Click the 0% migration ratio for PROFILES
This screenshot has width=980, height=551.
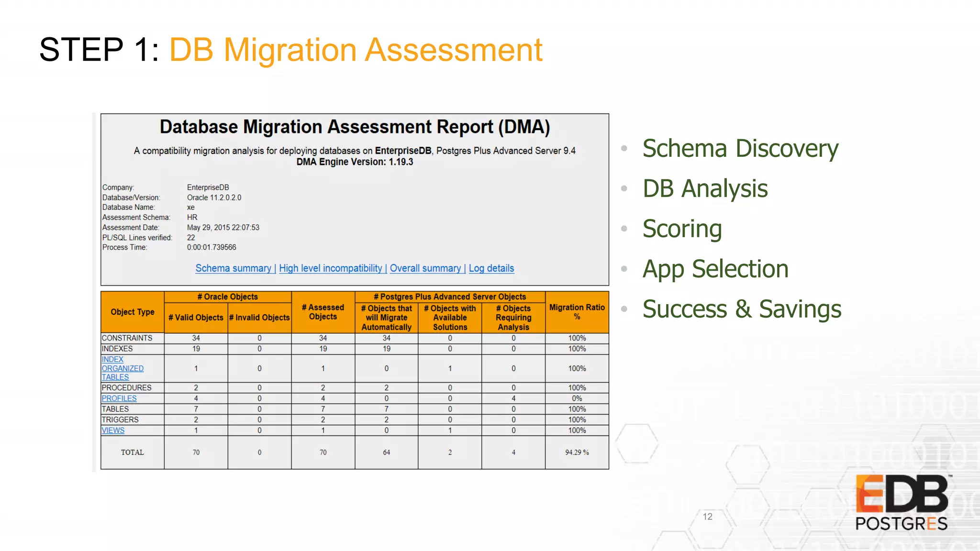pos(577,398)
